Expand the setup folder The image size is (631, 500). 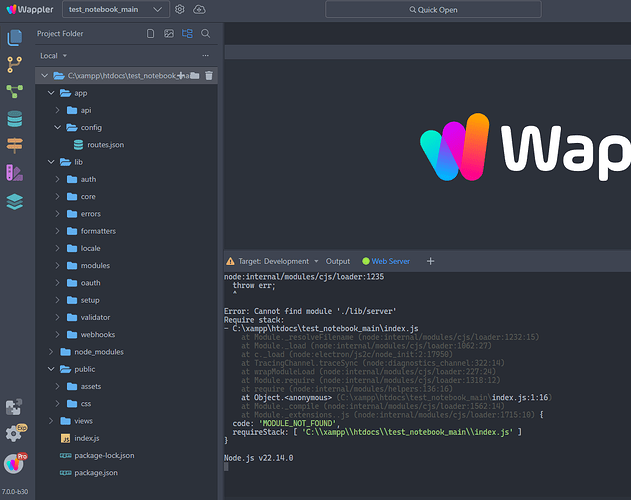click(58, 300)
